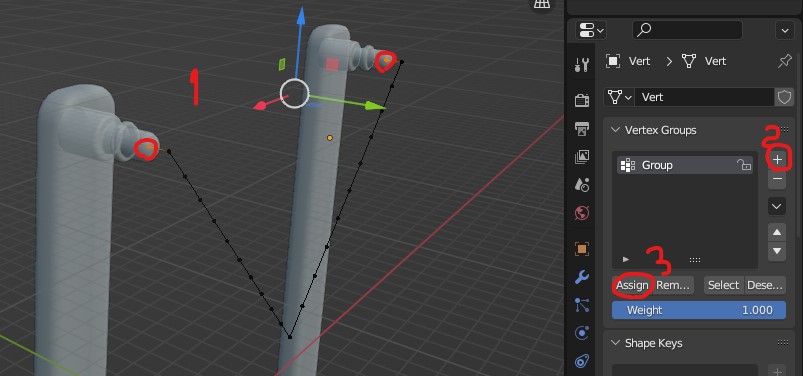The width and height of the screenshot is (803, 376).
Task: Add a shape key with the plus button
Action: pyautogui.click(x=777, y=372)
